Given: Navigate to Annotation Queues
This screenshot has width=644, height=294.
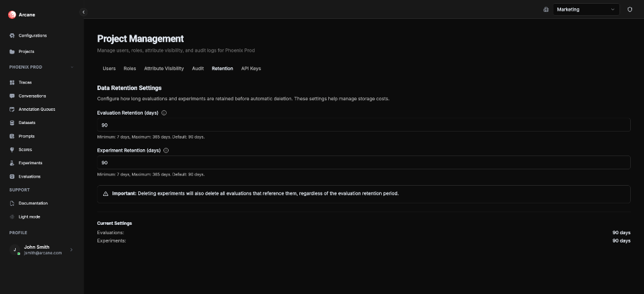Looking at the screenshot, I should click(x=36, y=110).
